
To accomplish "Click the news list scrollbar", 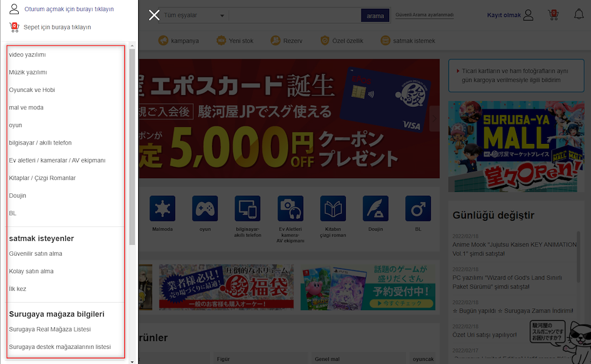I will (578, 257).
